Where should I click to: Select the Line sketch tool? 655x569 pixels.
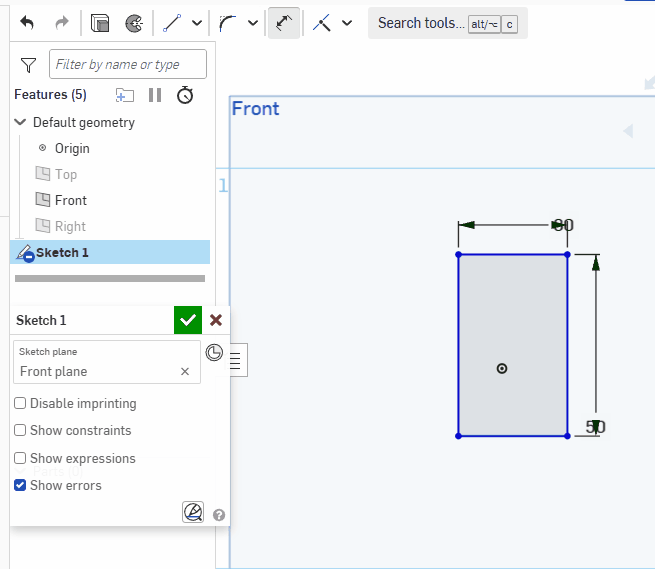[171, 23]
